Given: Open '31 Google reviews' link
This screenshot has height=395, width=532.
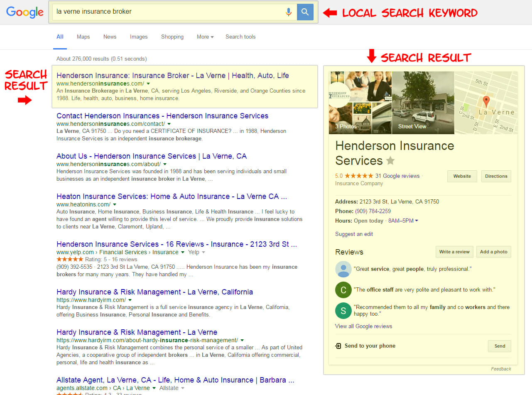Looking at the screenshot, I should (397, 176).
